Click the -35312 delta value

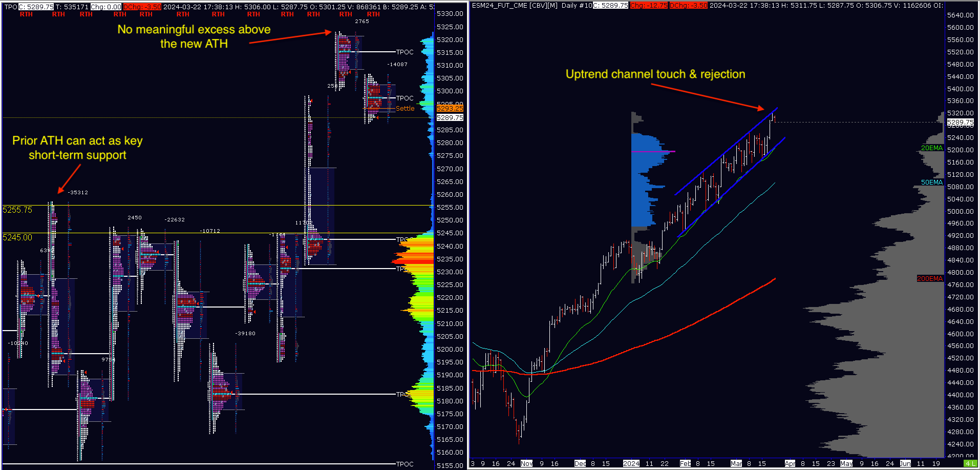tap(78, 193)
